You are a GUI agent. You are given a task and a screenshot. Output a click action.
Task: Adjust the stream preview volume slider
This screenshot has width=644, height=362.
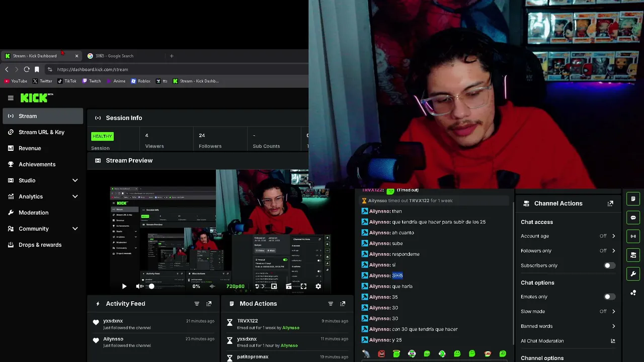pos(151,287)
